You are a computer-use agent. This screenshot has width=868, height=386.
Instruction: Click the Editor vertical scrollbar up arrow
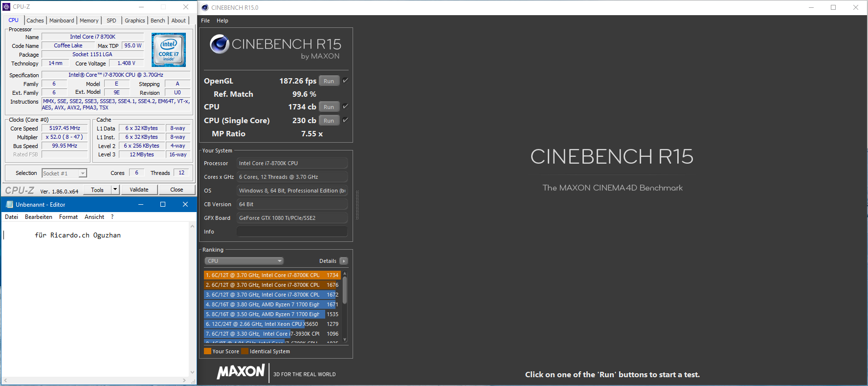point(193,227)
